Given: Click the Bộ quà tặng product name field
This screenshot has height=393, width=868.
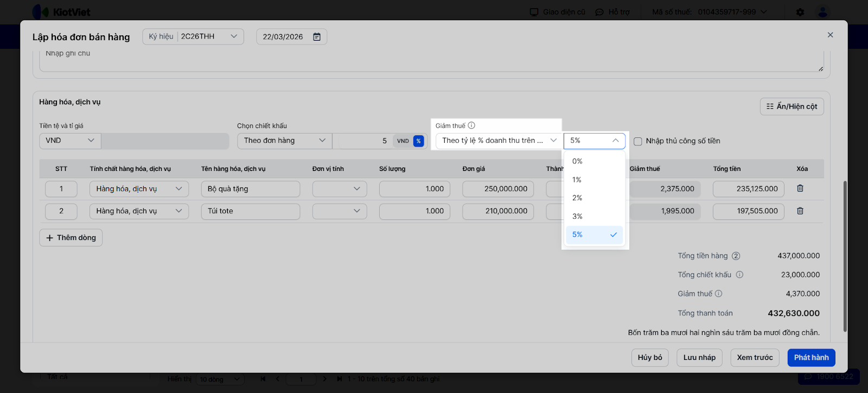Looking at the screenshot, I should click(250, 189).
